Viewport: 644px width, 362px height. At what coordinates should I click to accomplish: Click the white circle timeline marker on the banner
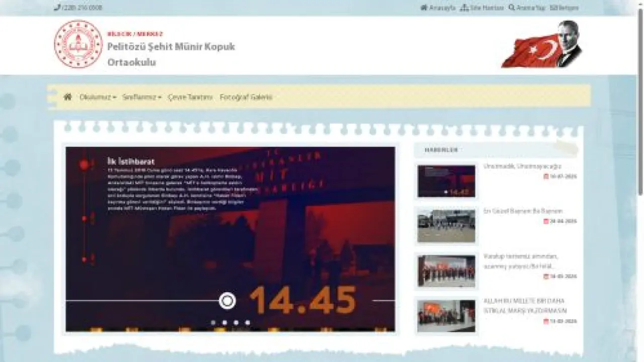click(x=227, y=301)
